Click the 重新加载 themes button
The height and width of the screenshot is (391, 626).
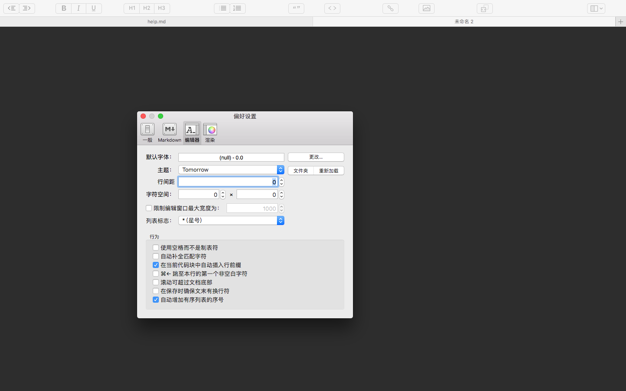[x=329, y=171]
